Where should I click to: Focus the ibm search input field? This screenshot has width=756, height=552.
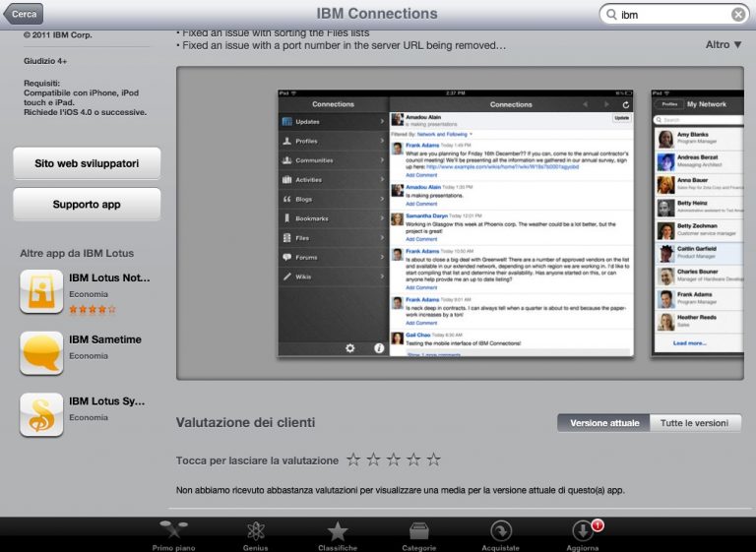coord(674,15)
